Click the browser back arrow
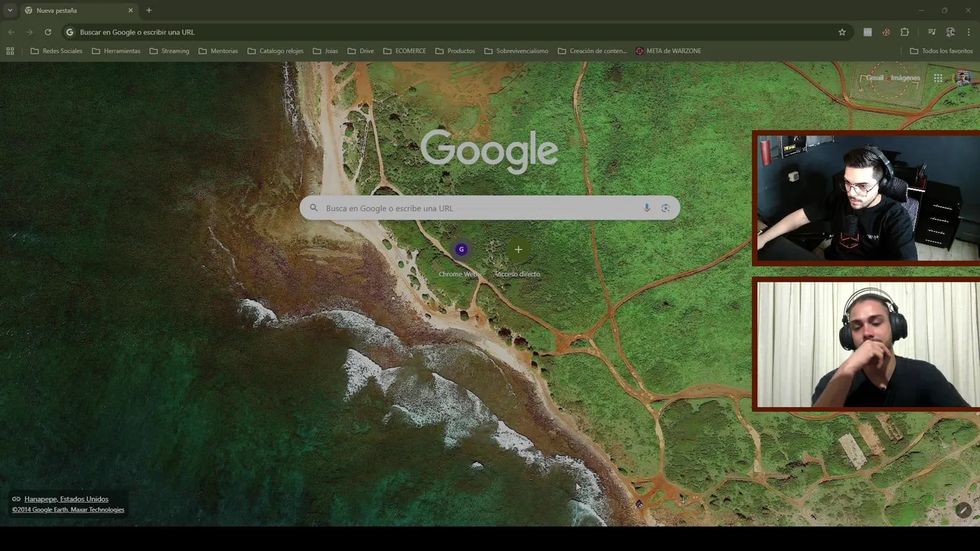Screen dimensions: 980x551 point(11,32)
